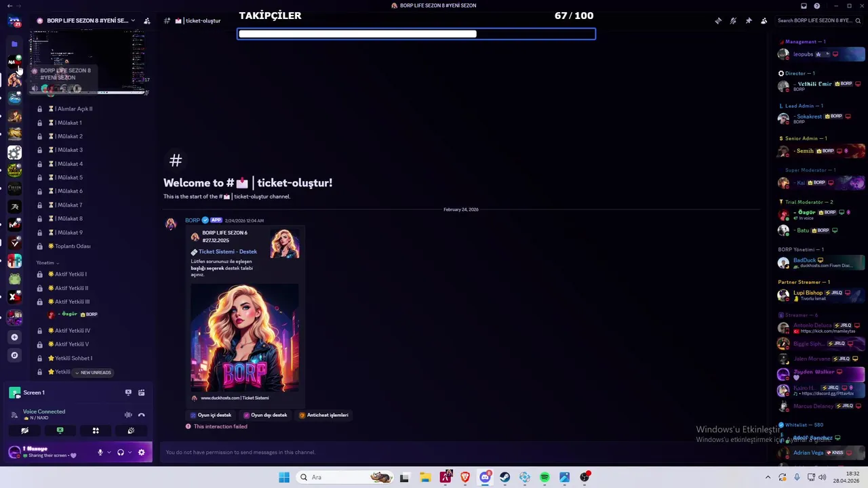Select member Jayden Walker in Streamer
Screen dimensions: 868x488
pyautogui.click(x=822, y=373)
